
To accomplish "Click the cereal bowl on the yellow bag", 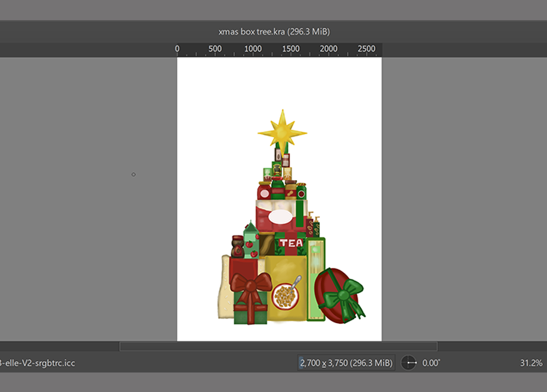I will click(x=286, y=296).
